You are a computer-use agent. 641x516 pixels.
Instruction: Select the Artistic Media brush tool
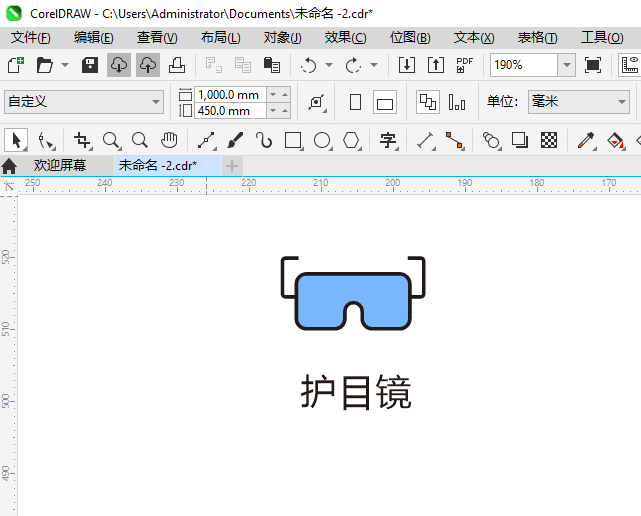(x=235, y=141)
